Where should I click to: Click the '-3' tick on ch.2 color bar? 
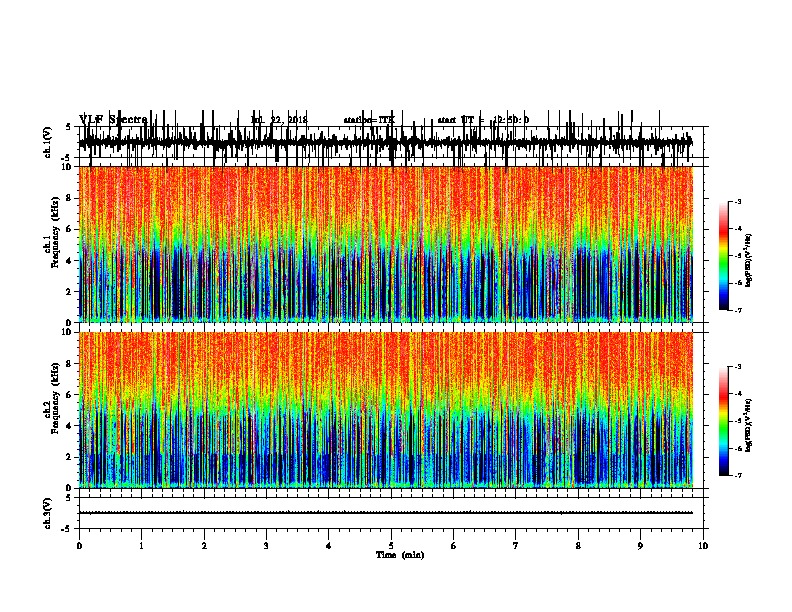point(738,367)
